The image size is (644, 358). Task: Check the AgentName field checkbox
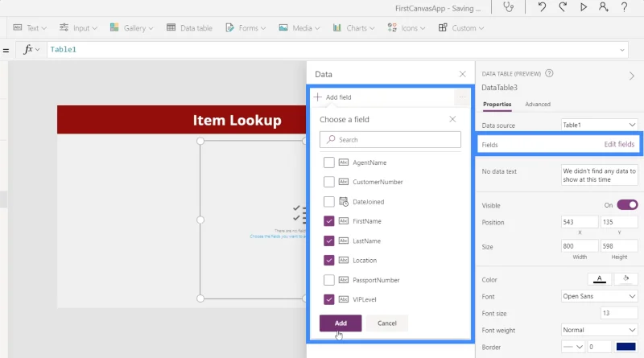329,163
